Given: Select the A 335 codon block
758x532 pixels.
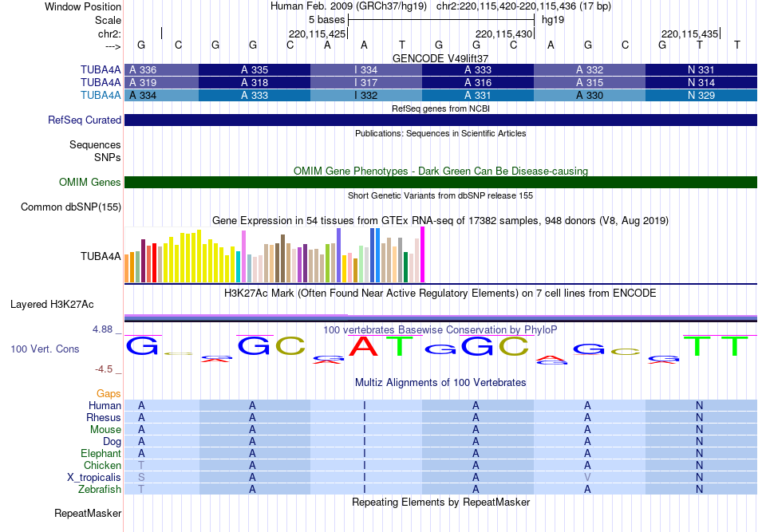Looking at the screenshot, I should [x=255, y=69].
